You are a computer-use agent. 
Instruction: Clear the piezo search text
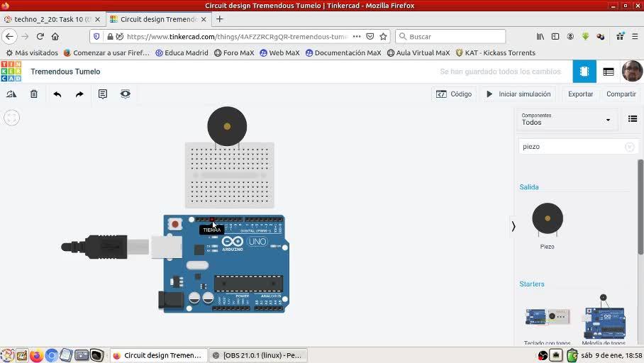pyautogui.click(x=630, y=147)
